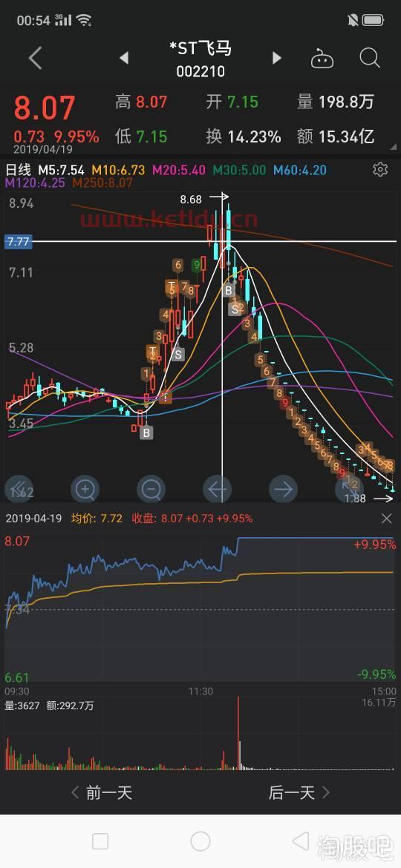The height and width of the screenshot is (868, 401).
Task: Switch to next stock with right triangle
Action: click(x=277, y=58)
